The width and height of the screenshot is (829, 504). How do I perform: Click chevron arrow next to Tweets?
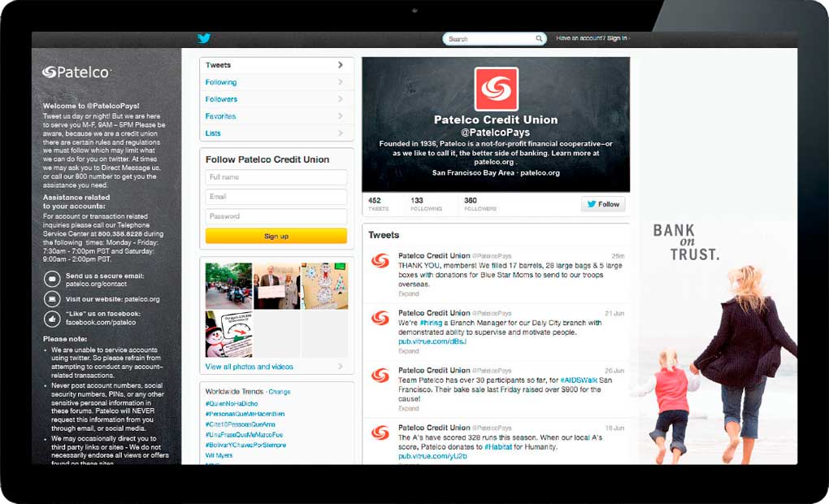(x=340, y=65)
